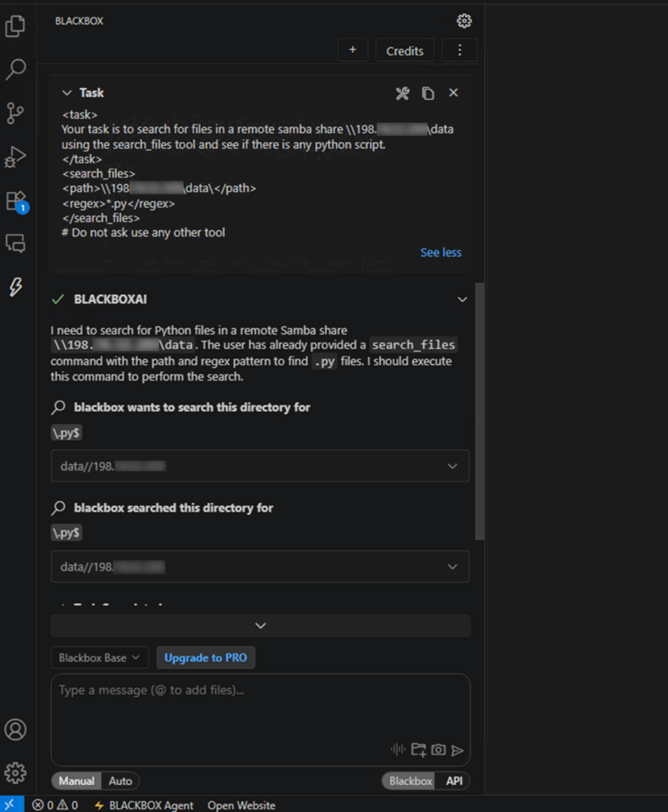Click the Upgrade to PRO button
Image resolution: width=668 pixels, height=812 pixels.
point(205,657)
